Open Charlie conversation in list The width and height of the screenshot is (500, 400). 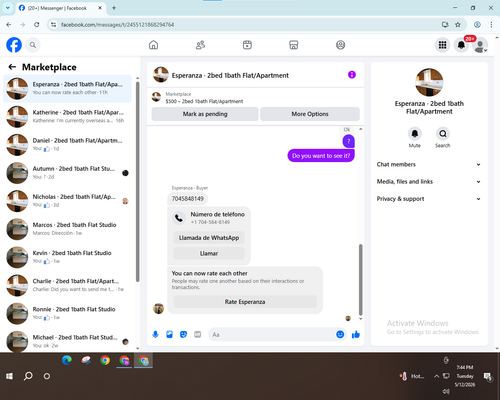67,285
